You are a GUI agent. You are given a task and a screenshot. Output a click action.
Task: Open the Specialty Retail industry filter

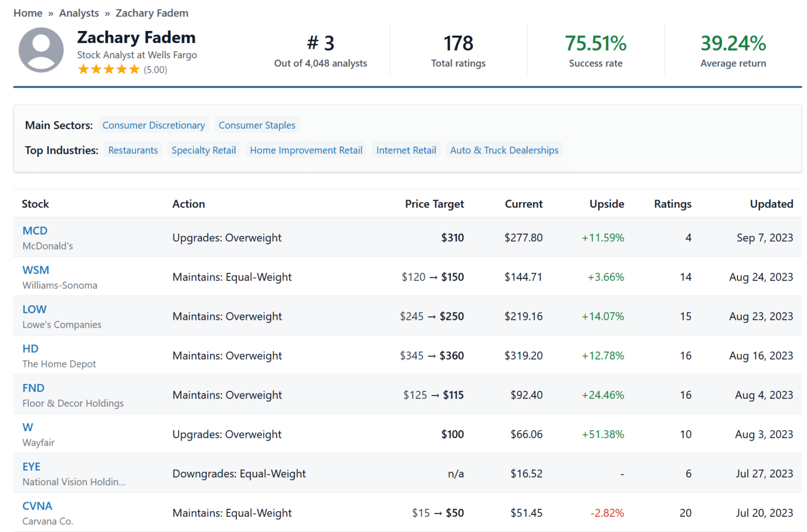tap(203, 150)
